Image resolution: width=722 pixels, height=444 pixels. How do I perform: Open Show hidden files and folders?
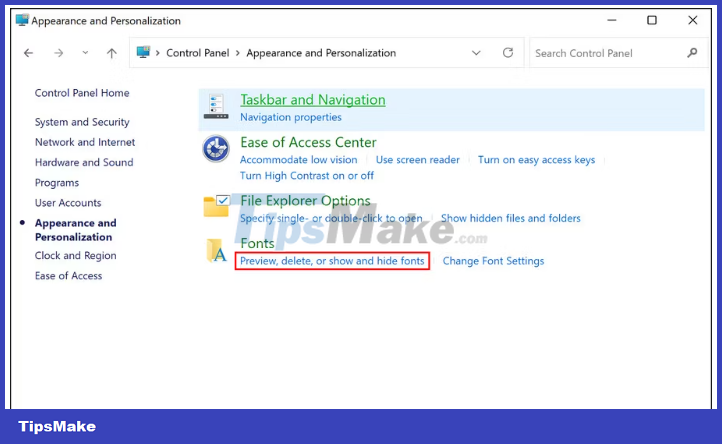[x=511, y=218]
